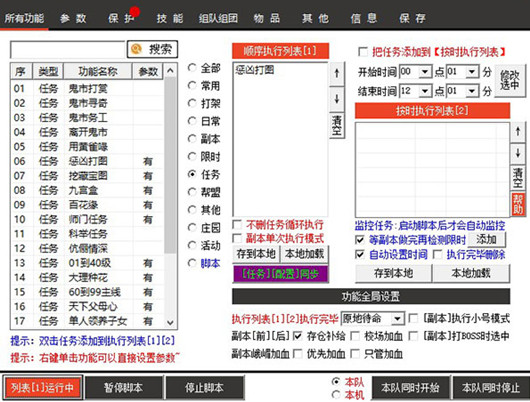Clear the timed execution list
Viewport: 530px width, 402px height.
point(517,178)
